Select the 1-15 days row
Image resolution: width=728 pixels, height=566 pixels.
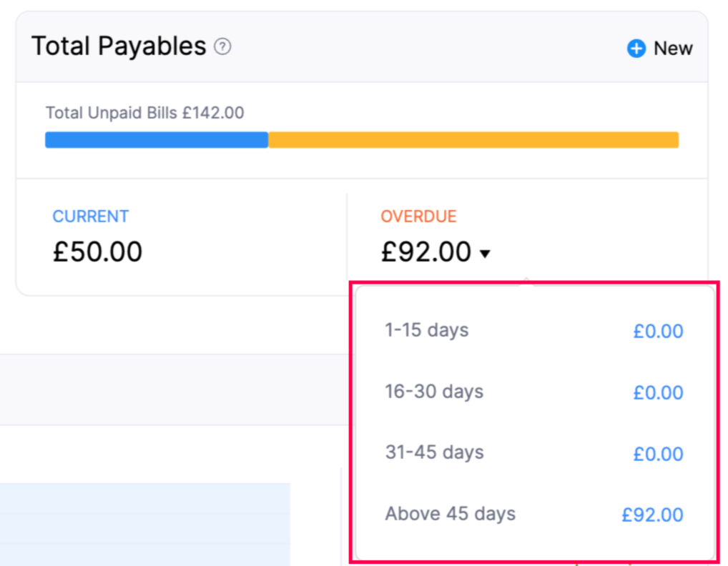click(427, 330)
